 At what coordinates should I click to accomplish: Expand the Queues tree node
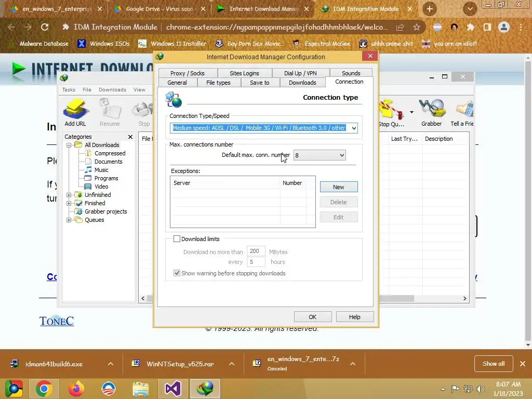(x=69, y=220)
